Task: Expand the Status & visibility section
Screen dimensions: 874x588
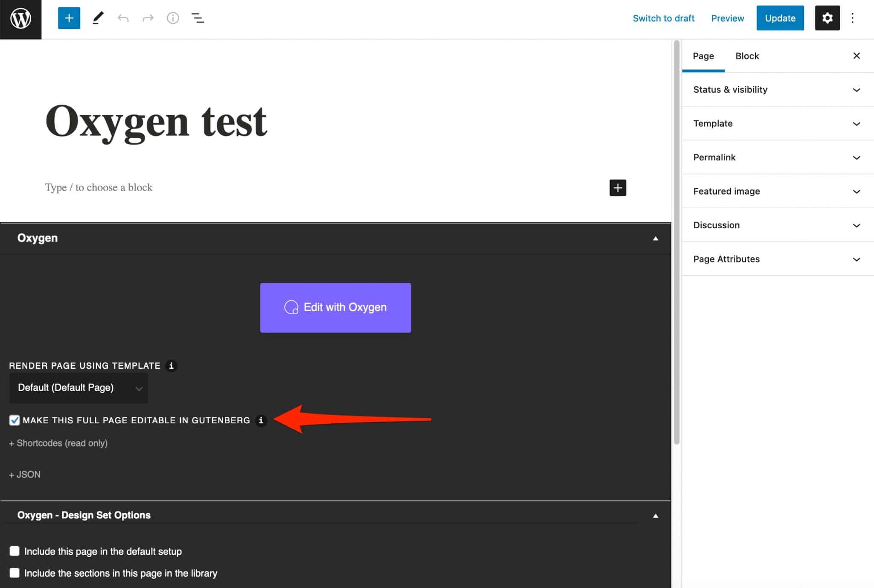Action: tap(777, 89)
